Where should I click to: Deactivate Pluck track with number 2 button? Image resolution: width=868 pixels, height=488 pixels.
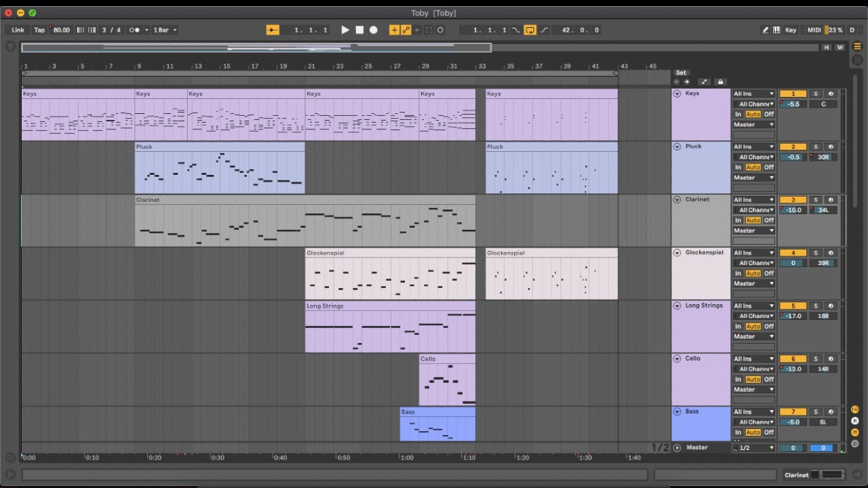coord(793,146)
